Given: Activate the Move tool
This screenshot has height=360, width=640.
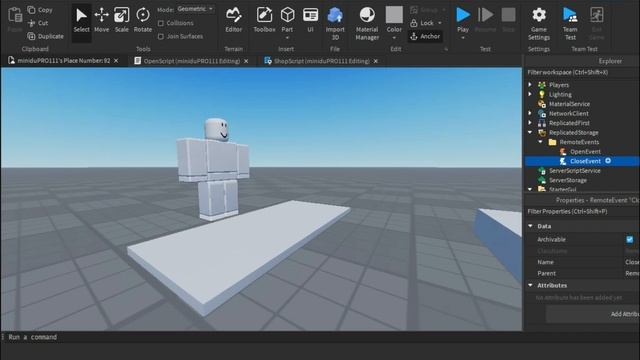Looking at the screenshot, I should tap(101, 20).
